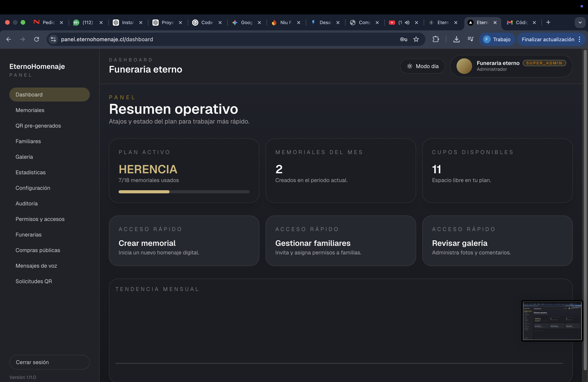Open the browser extensions puzzle icon
This screenshot has height=382, width=588.
[436, 39]
